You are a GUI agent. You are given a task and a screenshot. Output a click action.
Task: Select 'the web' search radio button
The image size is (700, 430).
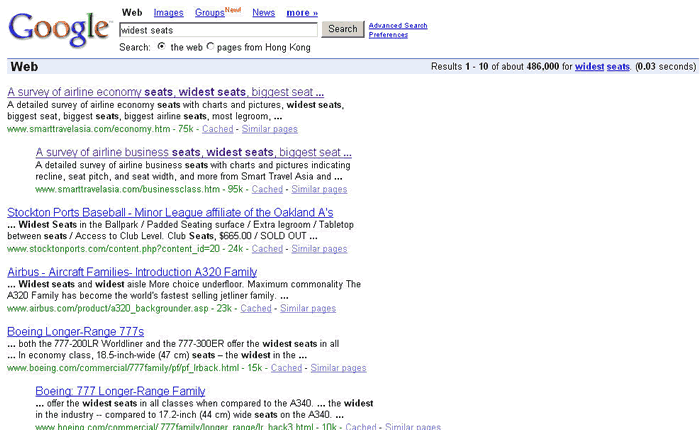(161, 47)
